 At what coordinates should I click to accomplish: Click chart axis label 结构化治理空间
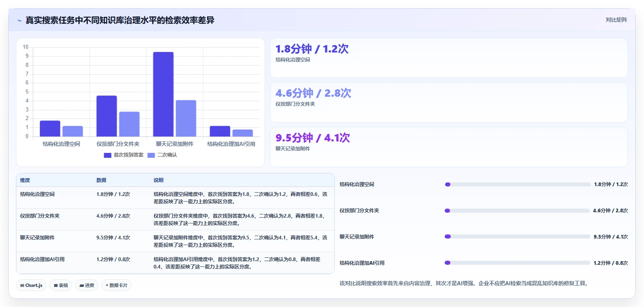[x=61, y=144]
